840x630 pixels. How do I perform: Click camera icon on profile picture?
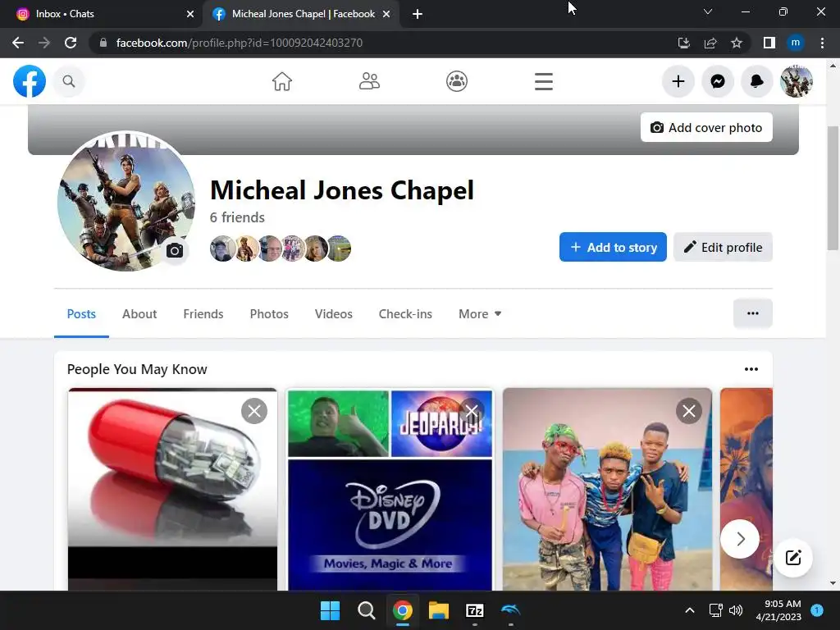click(x=175, y=251)
